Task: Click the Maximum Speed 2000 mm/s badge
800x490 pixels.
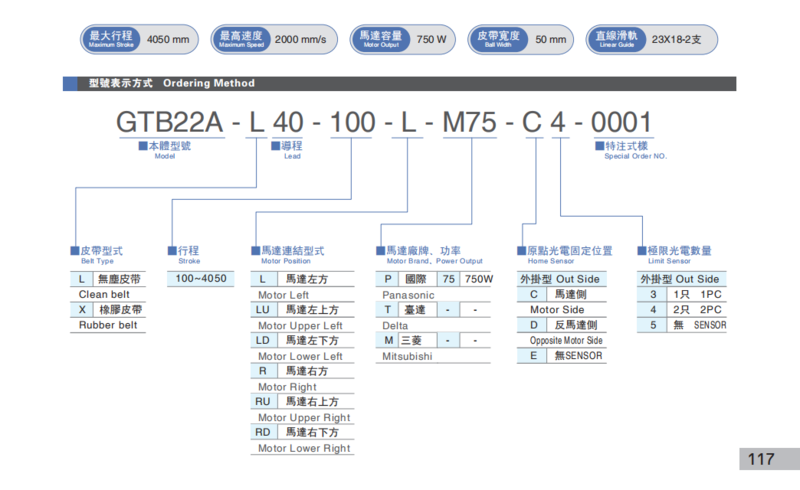Action: pos(272,40)
